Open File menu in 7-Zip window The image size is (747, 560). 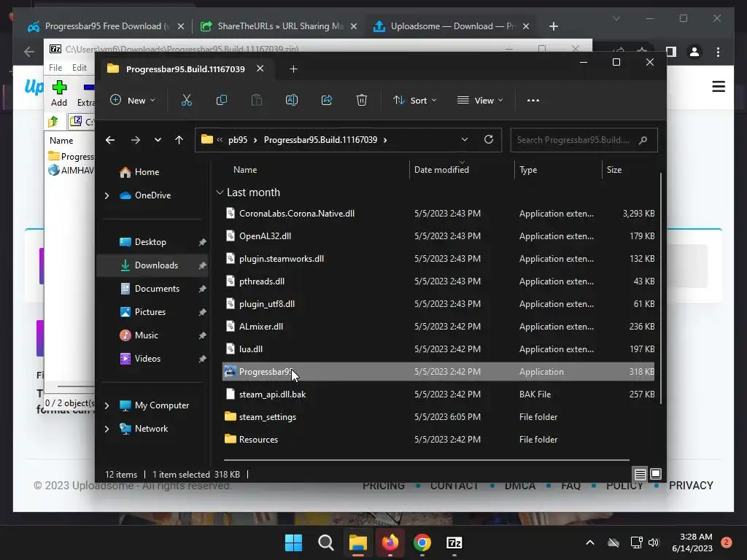(55, 68)
